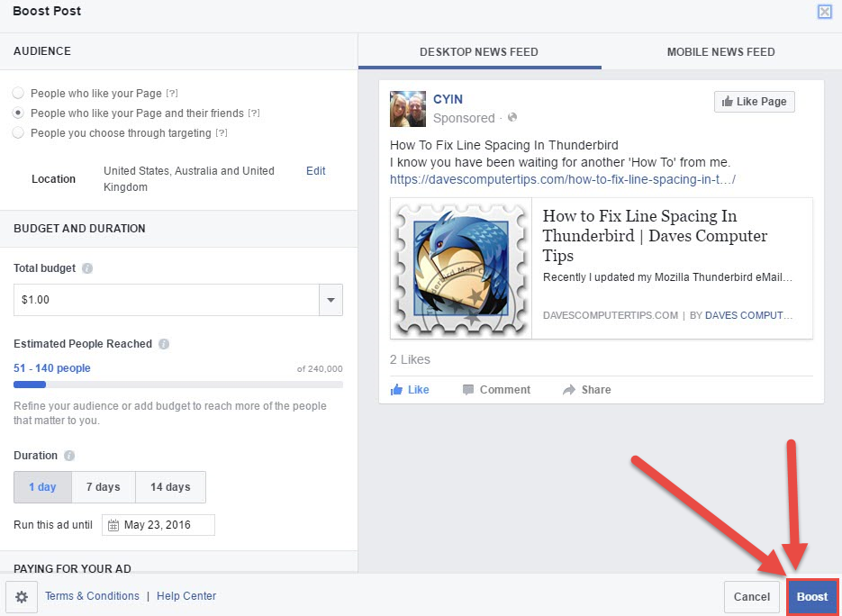842x616 pixels.
Task: Click the Share link under the post
Action: (x=596, y=390)
